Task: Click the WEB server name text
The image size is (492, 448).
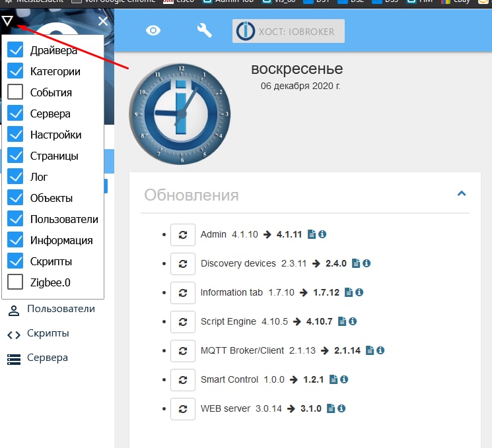Action: 225,408
